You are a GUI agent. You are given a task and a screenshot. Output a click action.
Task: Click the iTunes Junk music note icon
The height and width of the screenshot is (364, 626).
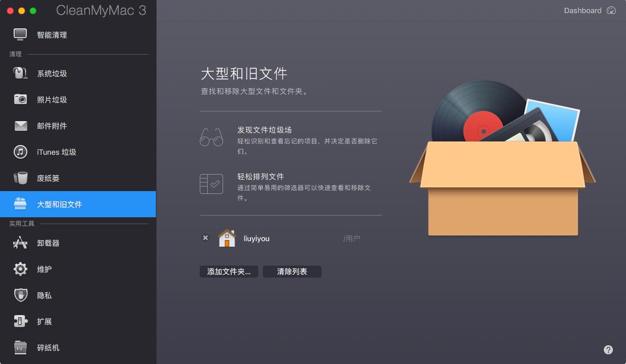click(20, 152)
